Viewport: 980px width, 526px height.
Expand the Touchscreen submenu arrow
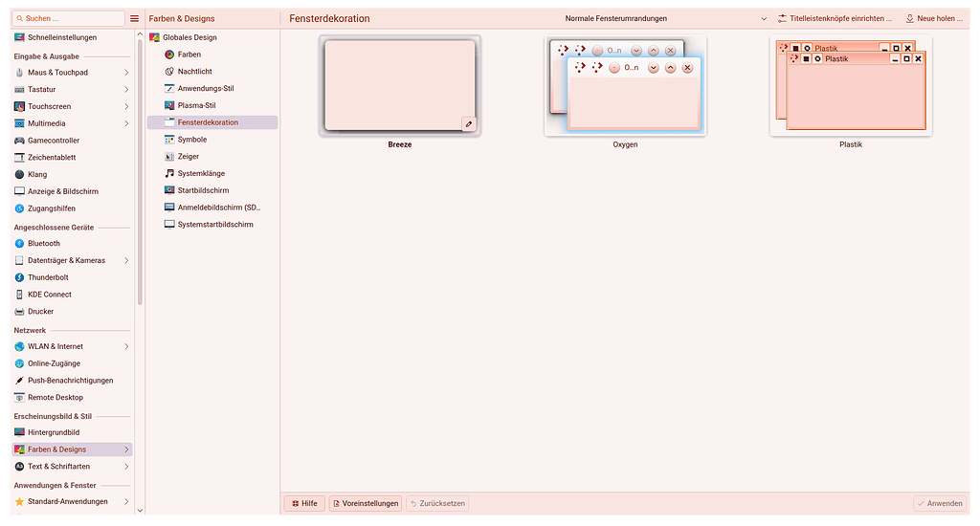click(x=126, y=106)
